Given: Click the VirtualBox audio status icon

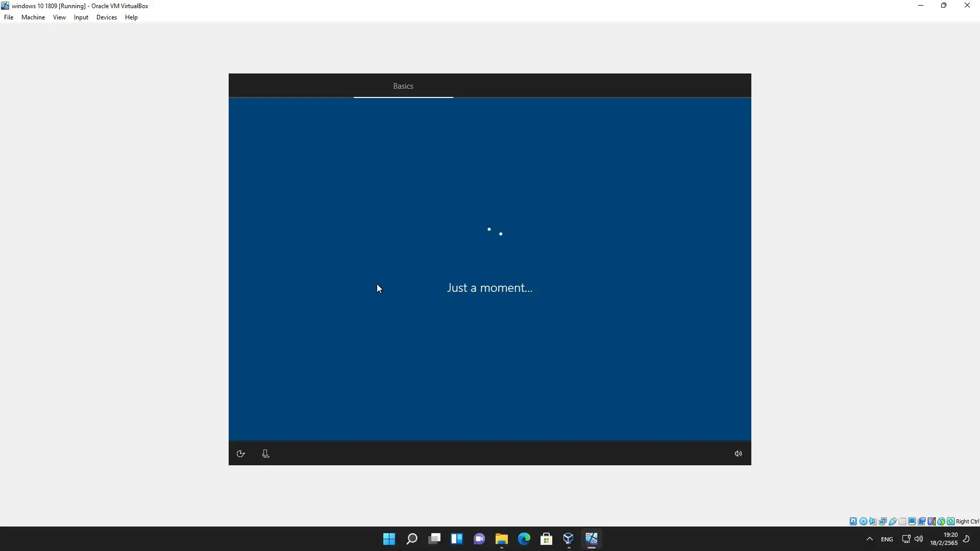Looking at the screenshot, I should [873, 521].
